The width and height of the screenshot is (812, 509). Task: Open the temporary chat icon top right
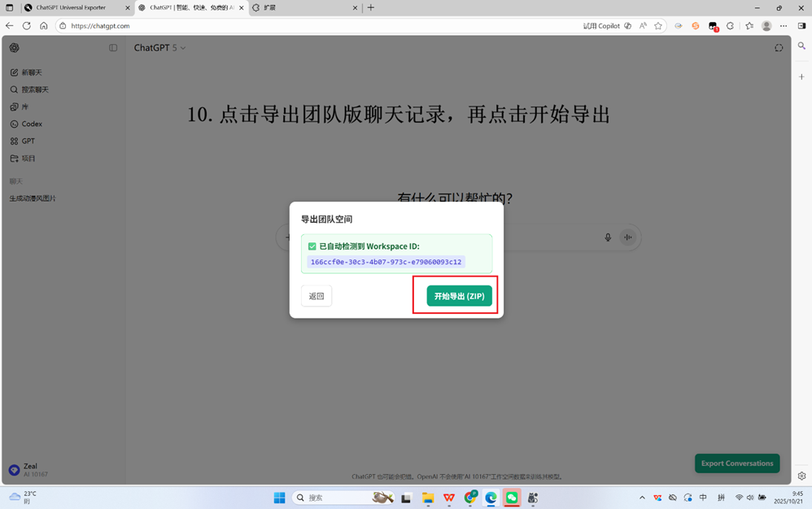(779, 48)
